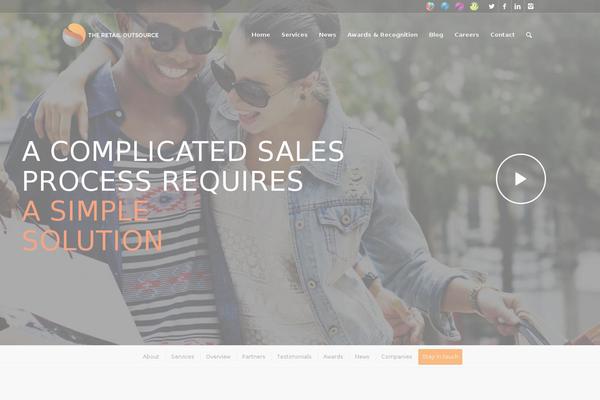This screenshot has height=400, width=600.
Task: Click The Retail Outsource logo
Action: [111, 35]
